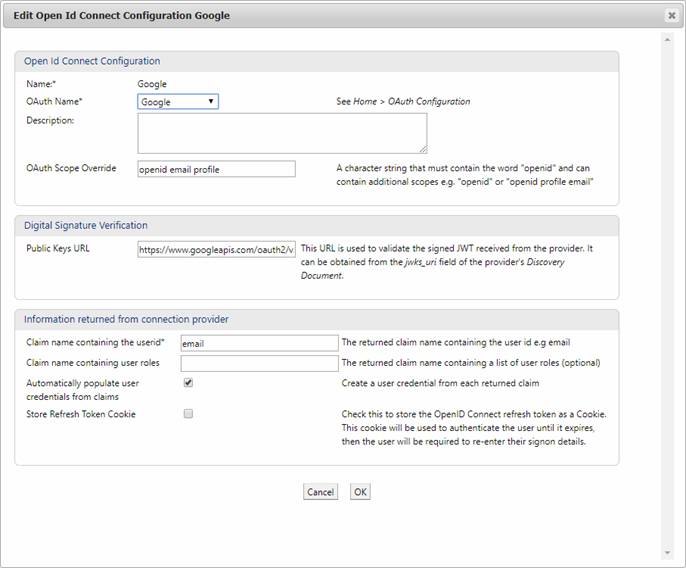Click the Digital Signature Verification section header
Viewport: 686px width, 568px height.
(x=86, y=225)
